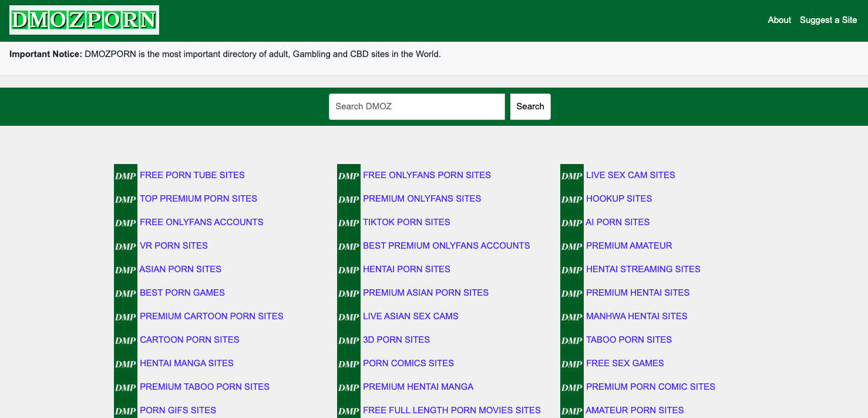Open the MANHWA HENTAI SITES category
868x418 pixels.
pos(637,316)
